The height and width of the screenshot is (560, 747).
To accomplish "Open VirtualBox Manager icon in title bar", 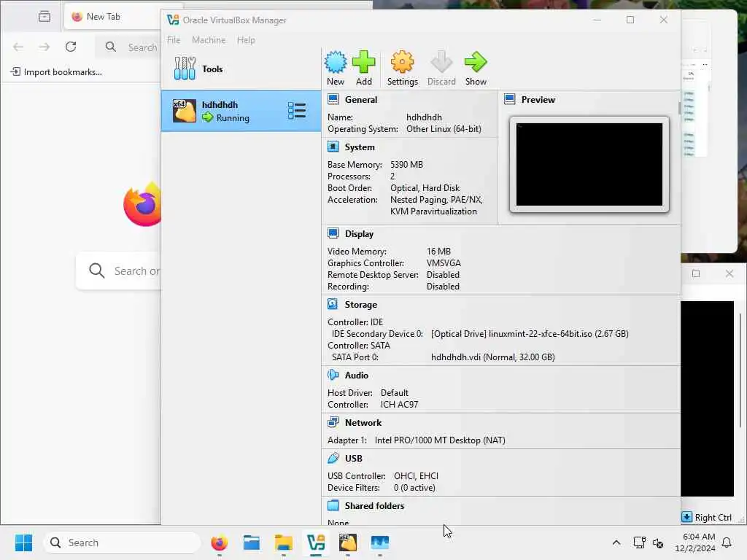I will click(x=173, y=20).
